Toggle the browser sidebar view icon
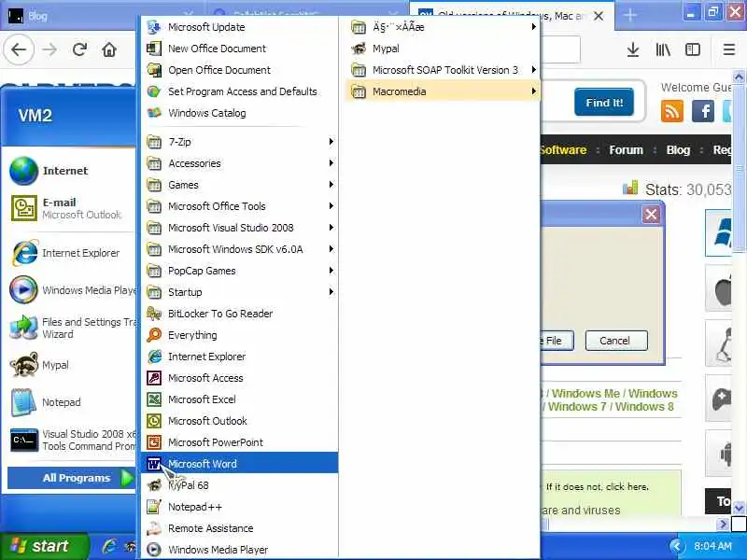 tap(692, 49)
